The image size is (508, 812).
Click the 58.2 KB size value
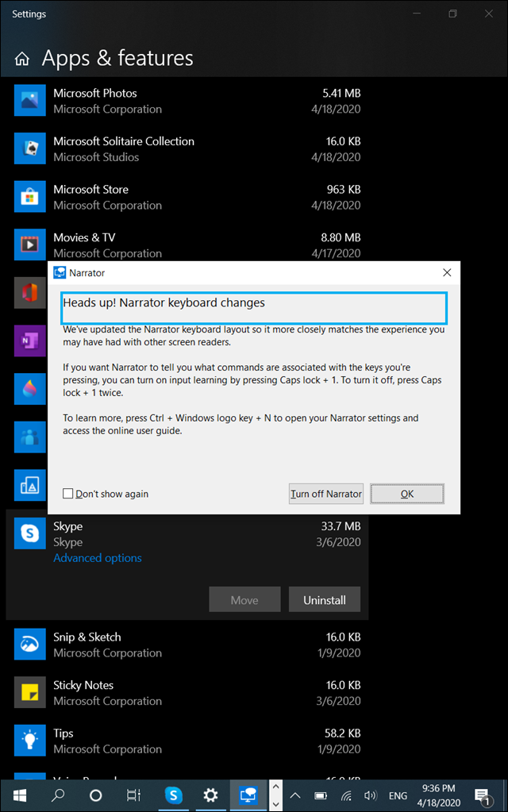point(343,733)
